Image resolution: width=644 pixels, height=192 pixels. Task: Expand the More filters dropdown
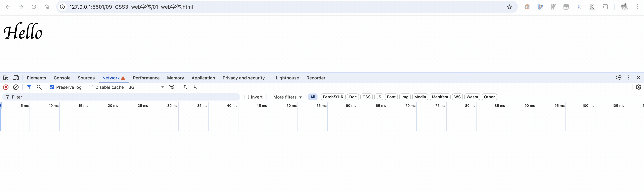pos(287,97)
